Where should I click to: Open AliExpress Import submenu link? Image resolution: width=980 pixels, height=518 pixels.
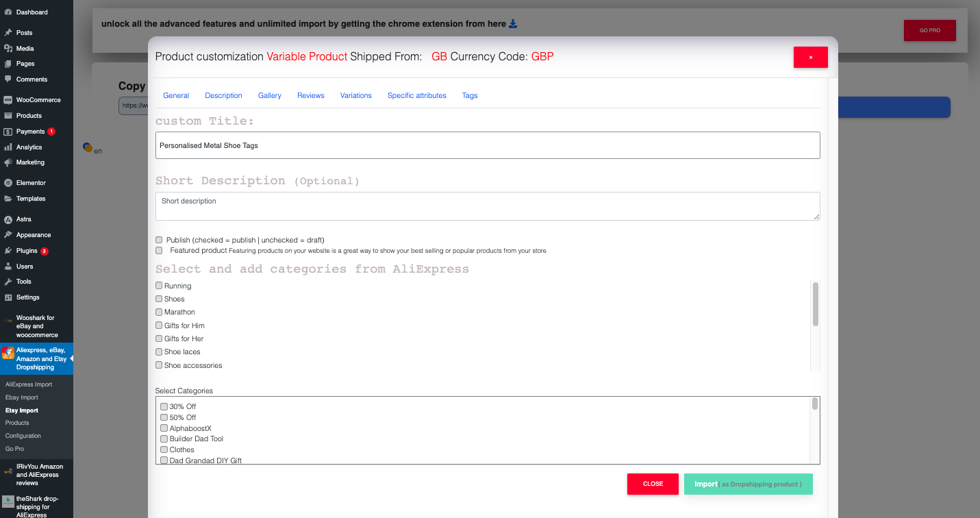[29, 384]
